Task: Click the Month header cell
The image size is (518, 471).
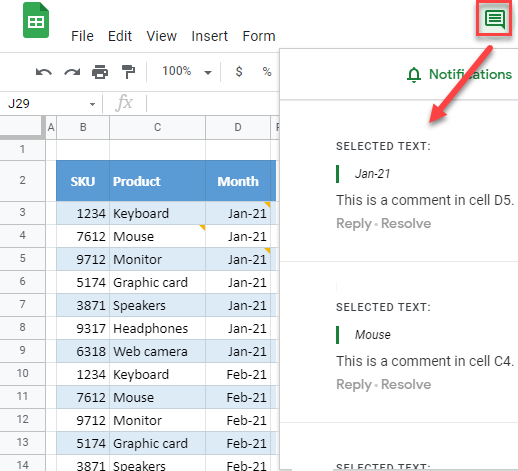Action: (x=238, y=181)
